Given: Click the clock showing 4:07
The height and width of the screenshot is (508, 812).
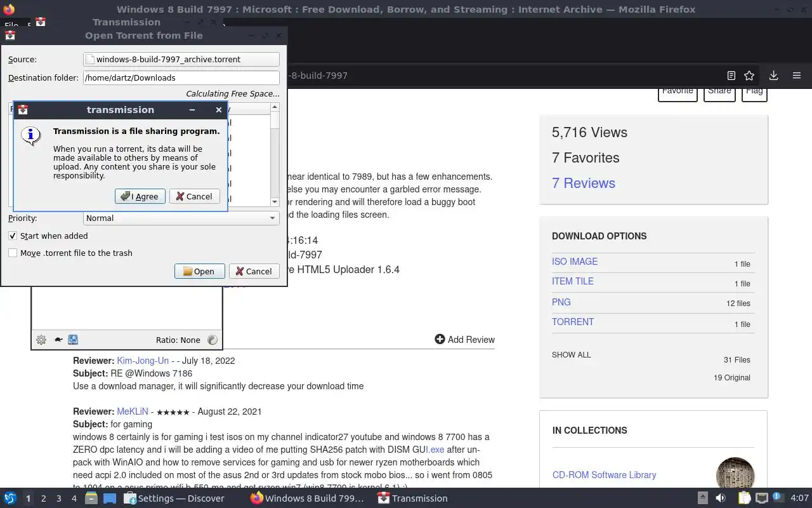Looking at the screenshot, I should 799,498.
